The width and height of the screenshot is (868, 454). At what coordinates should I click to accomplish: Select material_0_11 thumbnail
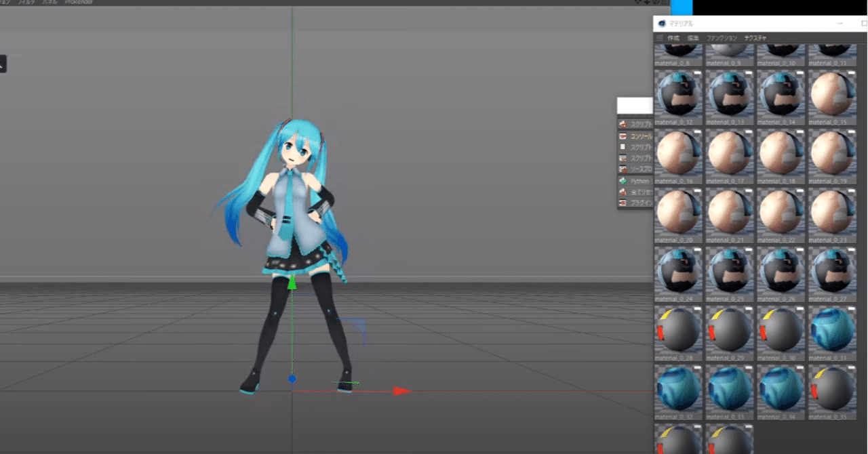832,52
